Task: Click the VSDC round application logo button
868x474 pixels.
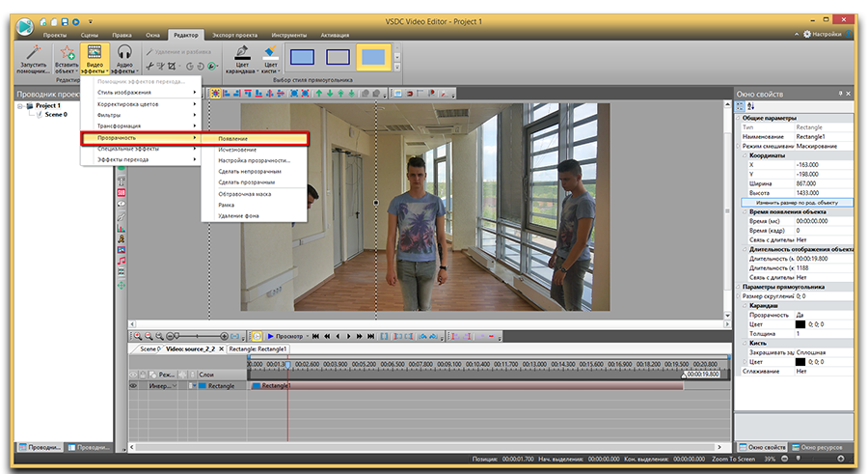Action: click(24, 27)
